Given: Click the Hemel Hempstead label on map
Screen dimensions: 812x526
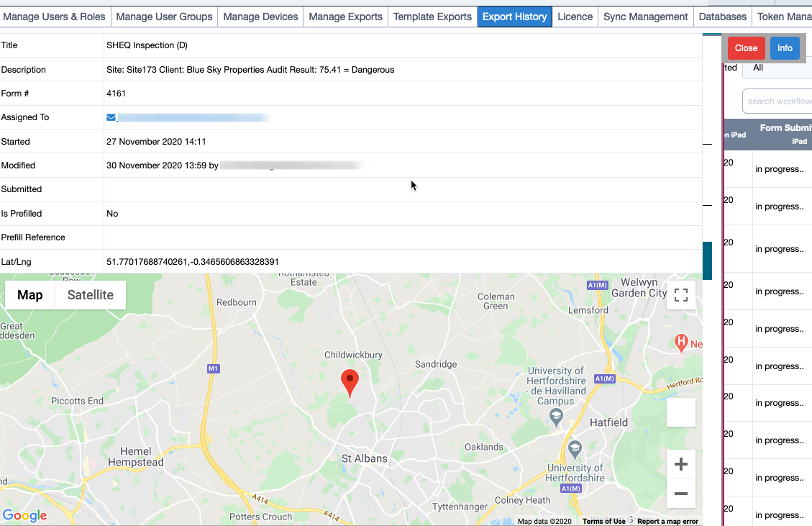Looking at the screenshot, I should pos(136,456).
